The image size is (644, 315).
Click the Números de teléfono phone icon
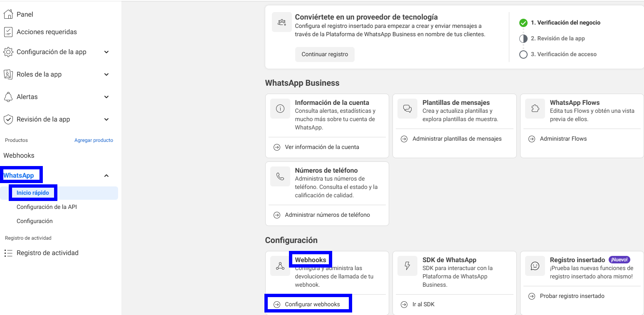tap(280, 177)
